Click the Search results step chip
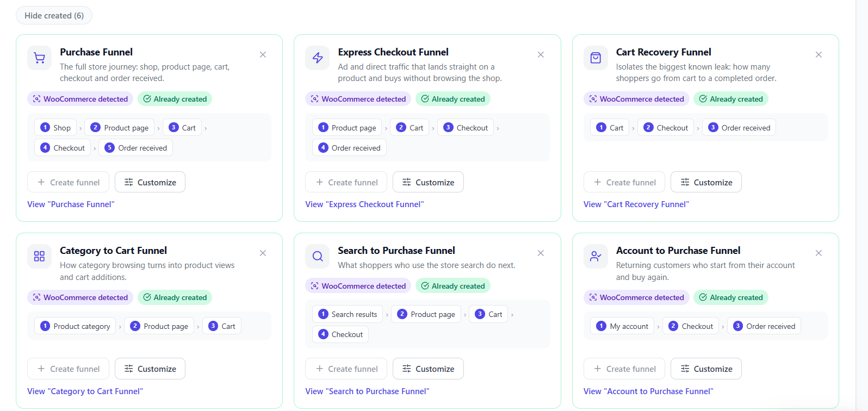868x411 pixels. (348, 314)
